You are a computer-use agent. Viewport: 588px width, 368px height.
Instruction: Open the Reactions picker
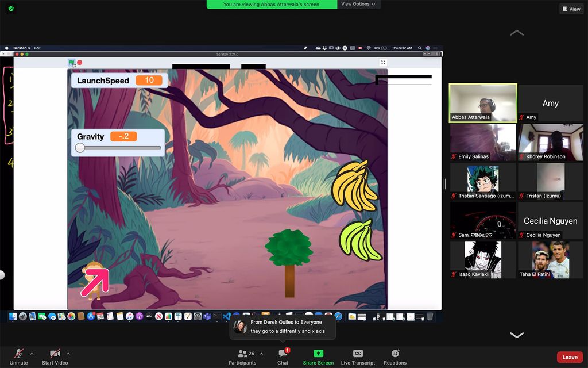(x=395, y=357)
